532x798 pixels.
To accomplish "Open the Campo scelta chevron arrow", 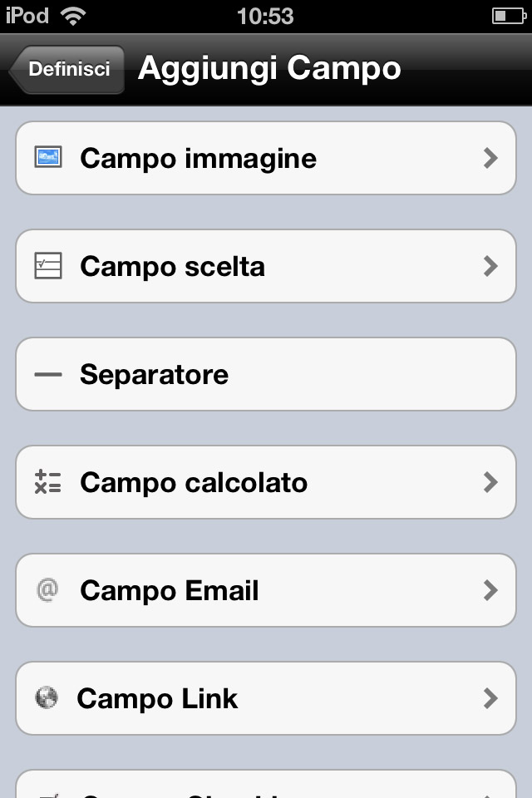I will (490, 266).
